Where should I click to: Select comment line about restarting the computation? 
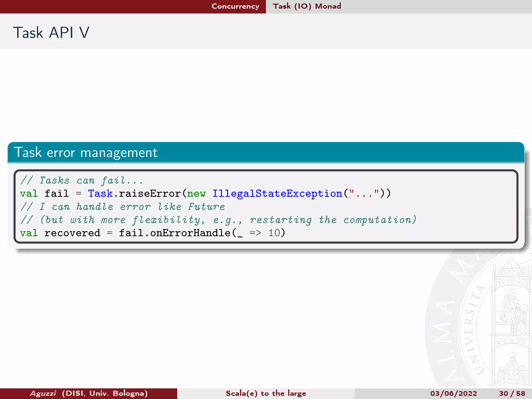(x=218, y=220)
